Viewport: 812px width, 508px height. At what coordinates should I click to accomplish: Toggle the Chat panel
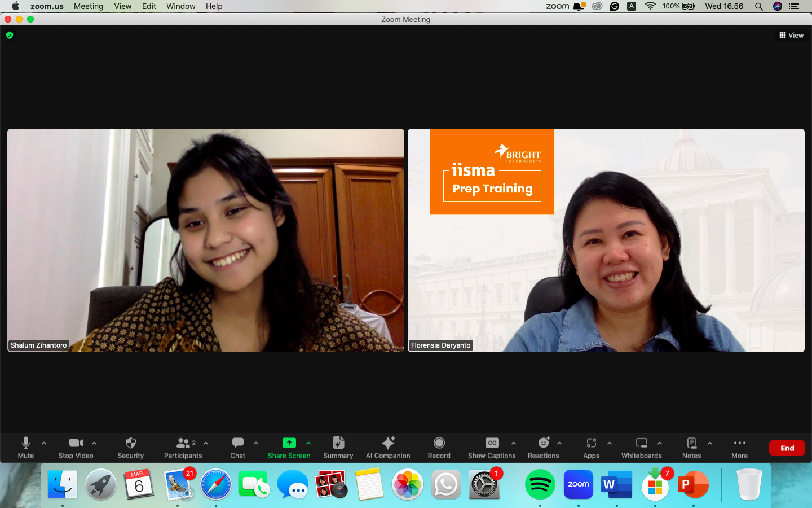pyautogui.click(x=237, y=448)
